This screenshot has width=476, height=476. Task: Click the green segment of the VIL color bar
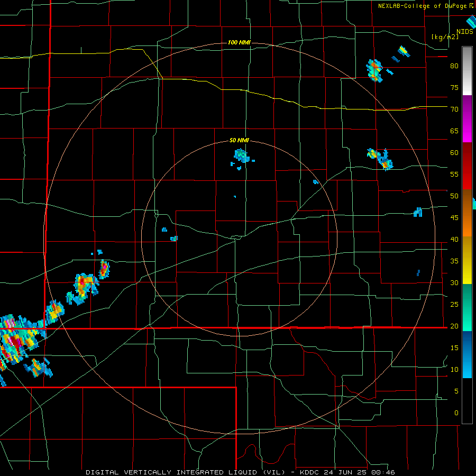pyautogui.click(x=467, y=307)
